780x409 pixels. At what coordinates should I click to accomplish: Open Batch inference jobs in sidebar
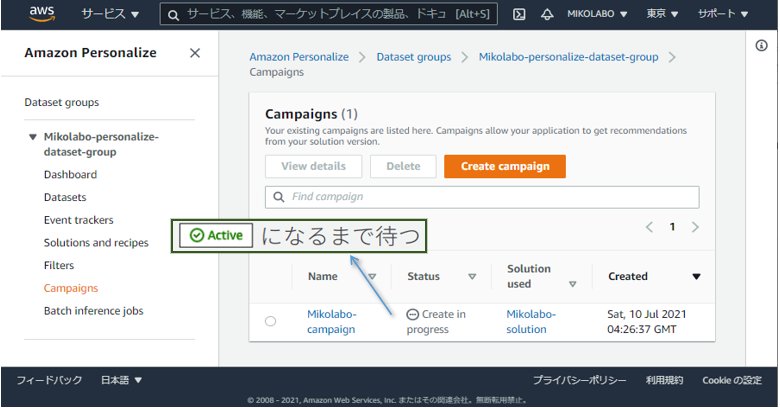click(94, 311)
